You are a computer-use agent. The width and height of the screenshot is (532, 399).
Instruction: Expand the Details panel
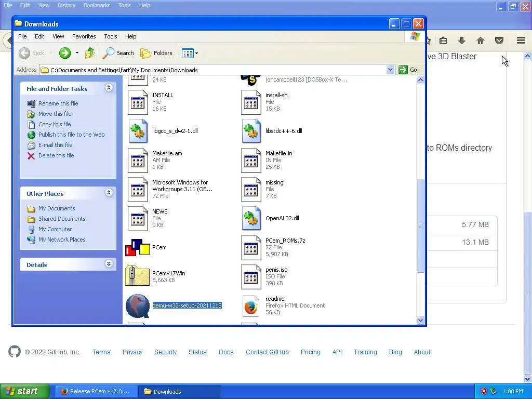(109, 264)
